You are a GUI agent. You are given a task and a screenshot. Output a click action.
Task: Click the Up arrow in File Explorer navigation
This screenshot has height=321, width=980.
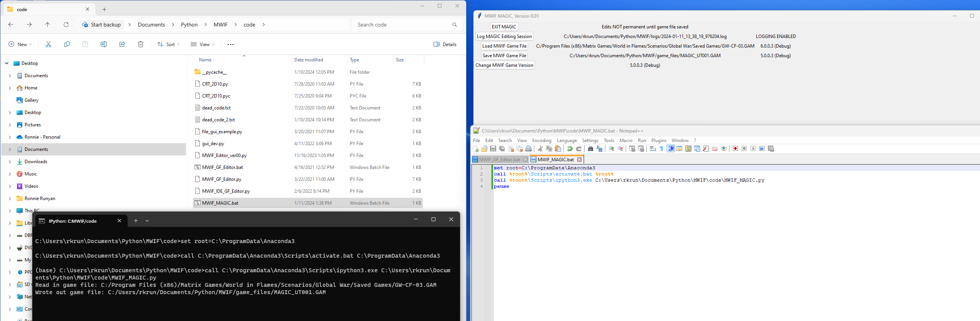tap(48, 25)
